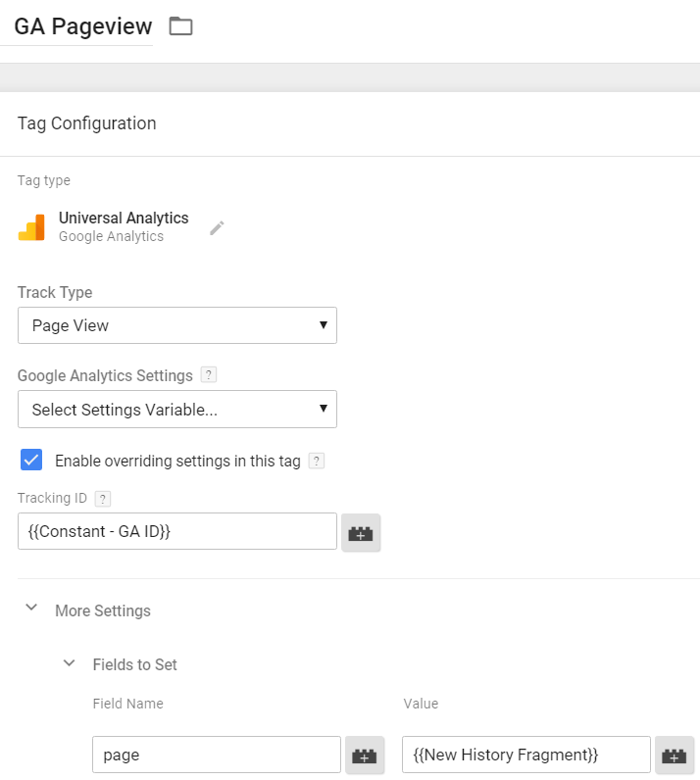Click the folder icon beside GA Pageview
The height and width of the screenshot is (780, 700).
pos(180,26)
